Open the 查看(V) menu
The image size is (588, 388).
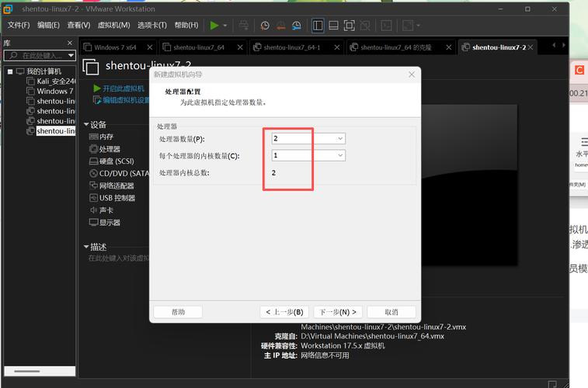point(78,25)
